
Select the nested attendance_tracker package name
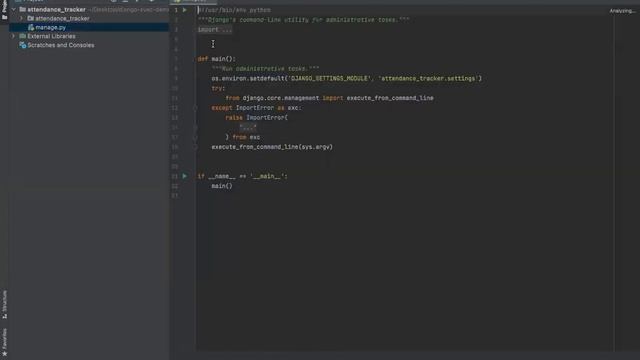(x=62, y=18)
